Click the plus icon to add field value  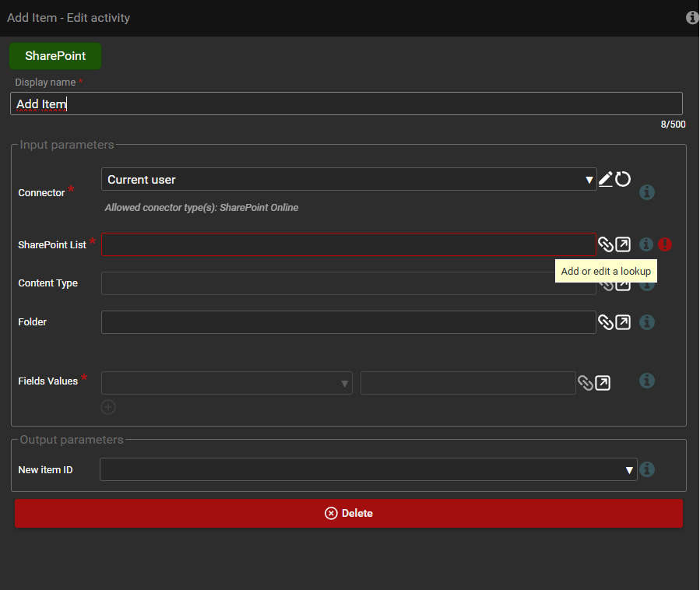[x=108, y=407]
